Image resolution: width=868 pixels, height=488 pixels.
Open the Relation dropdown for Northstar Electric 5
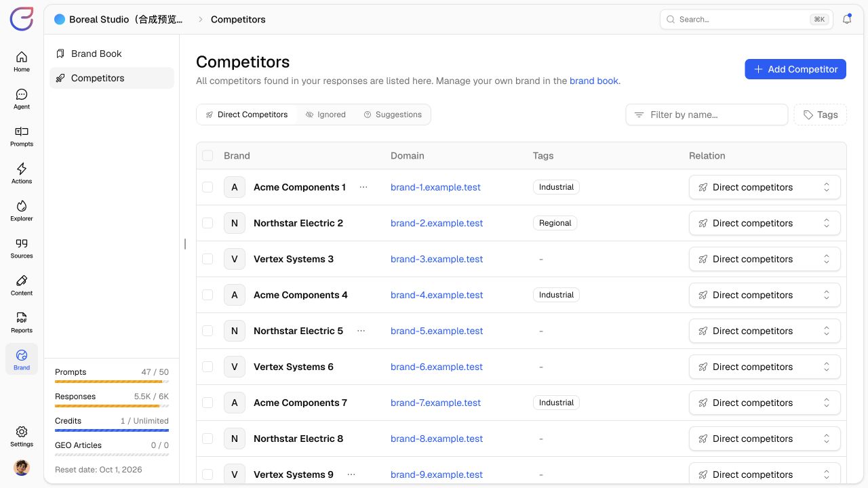coord(765,331)
